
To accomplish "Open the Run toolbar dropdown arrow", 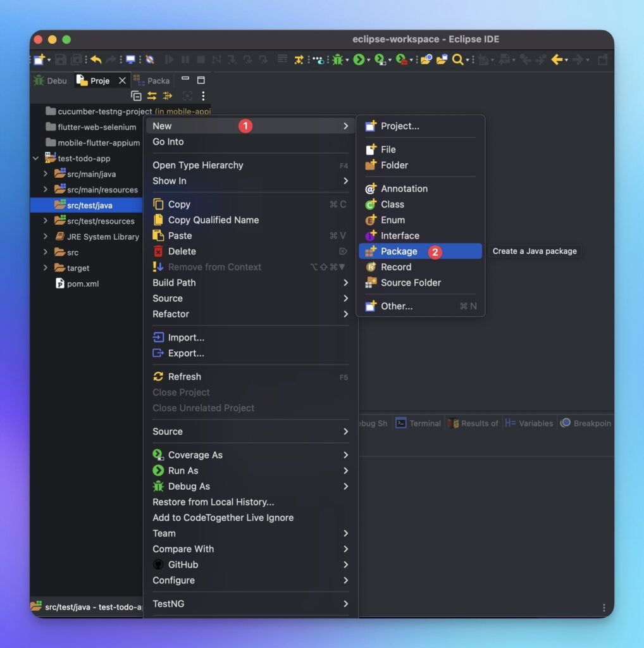I will pos(368,60).
